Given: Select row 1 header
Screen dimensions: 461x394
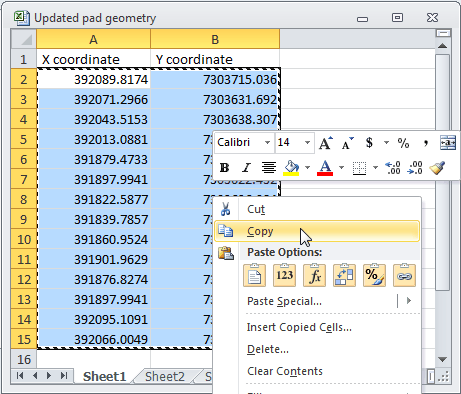Looking at the screenshot, I should tap(24, 59).
